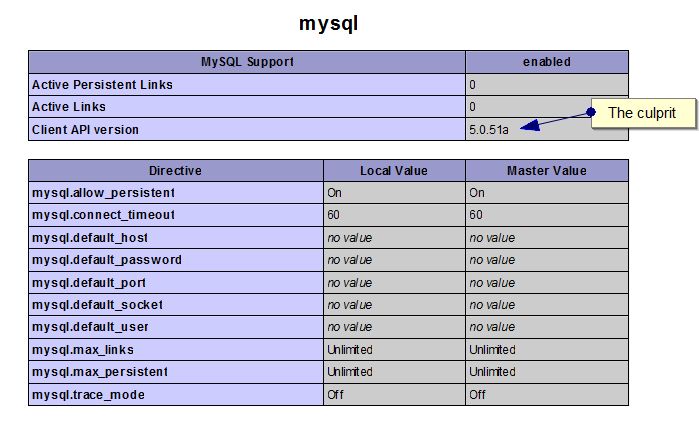Select the MySQL Support header cell

click(x=247, y=62)
